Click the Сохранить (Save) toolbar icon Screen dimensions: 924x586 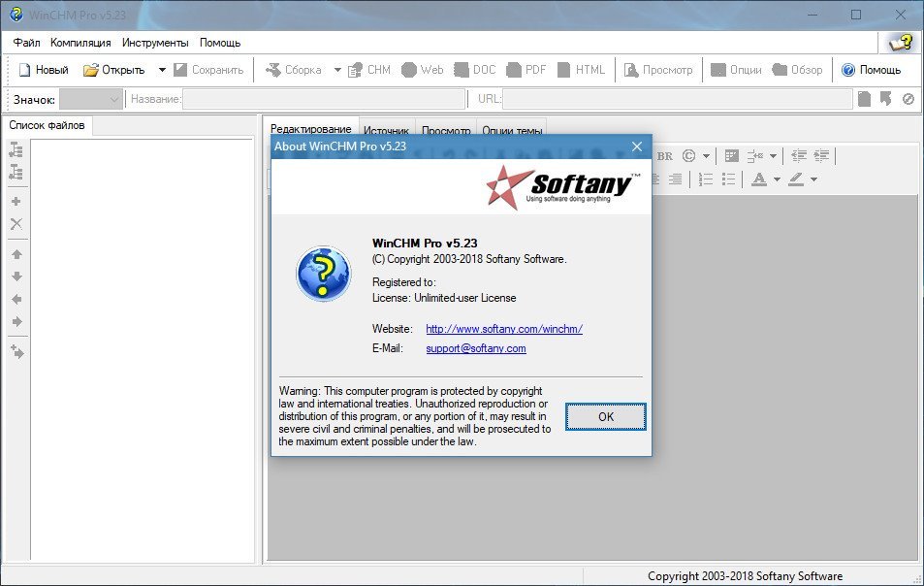coord(180,70)
